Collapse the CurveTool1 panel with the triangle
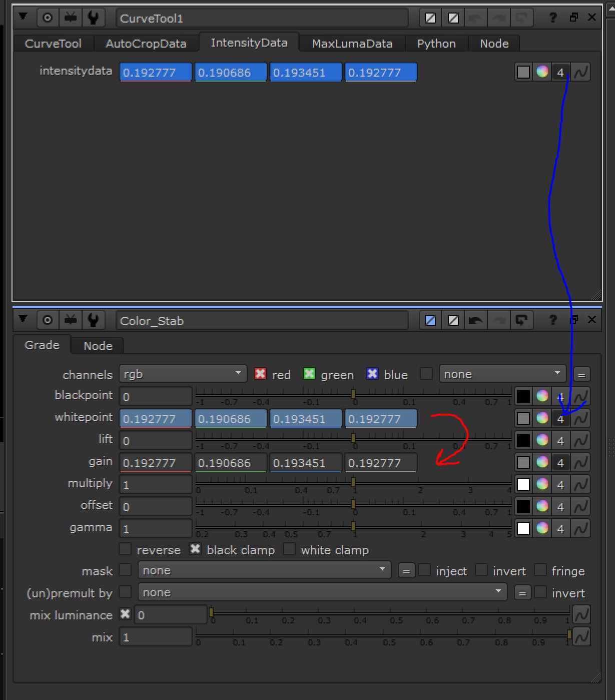 (x=23, y=17)
